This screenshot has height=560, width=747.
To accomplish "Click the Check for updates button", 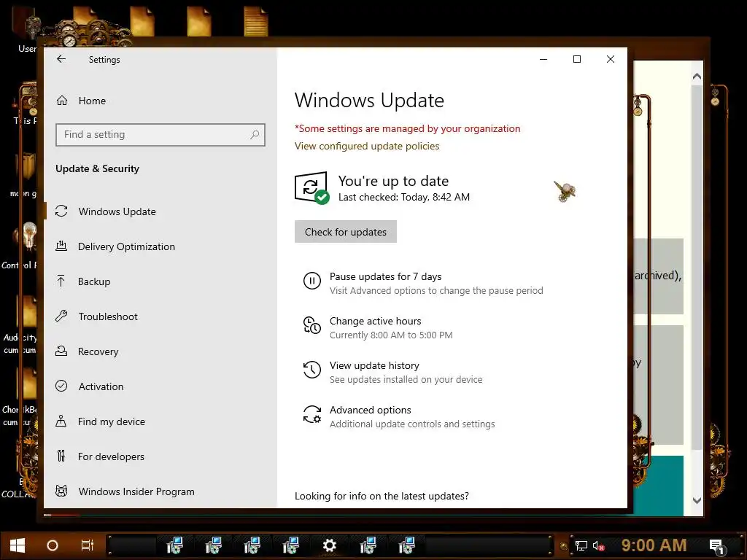I will [345, 232].
